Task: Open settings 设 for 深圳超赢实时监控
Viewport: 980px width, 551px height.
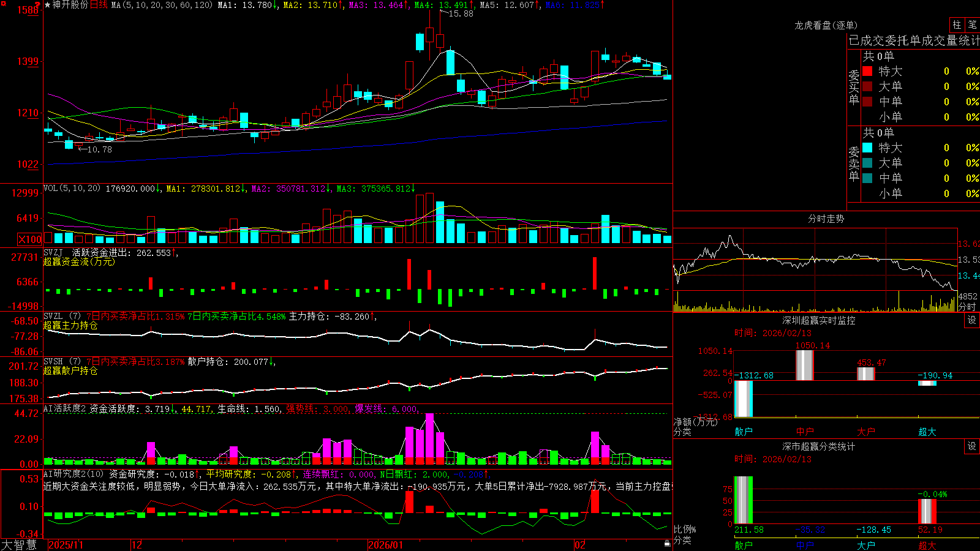Action: tap(972, 320)
